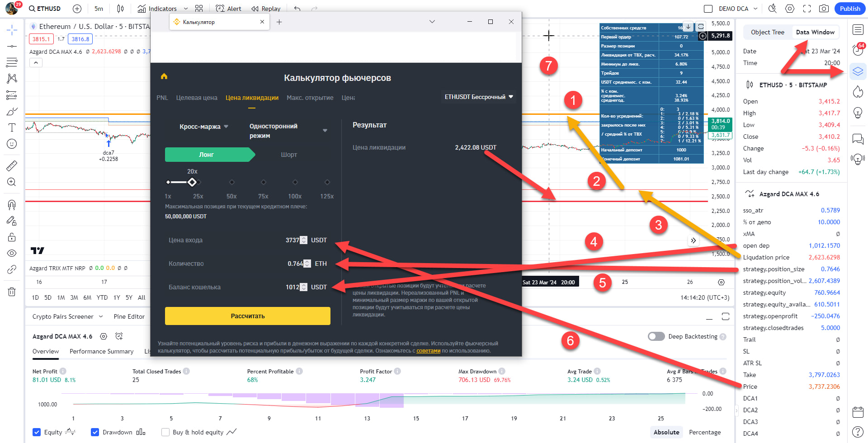The width and height of the screenshot is (868, 443).
Task: Open the советами tips link
Action: 428,351
